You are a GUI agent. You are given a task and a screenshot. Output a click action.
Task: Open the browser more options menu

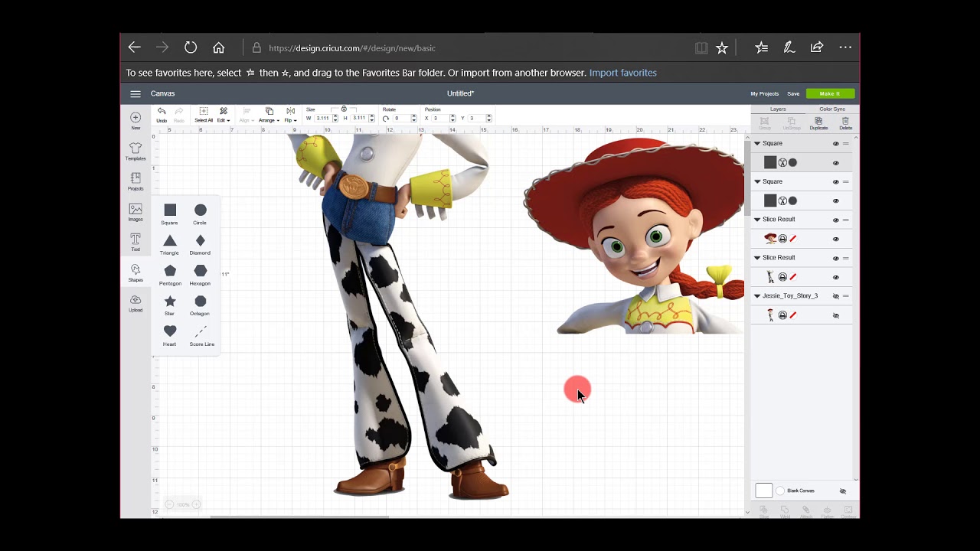pyautogui.click(x=845, y=47)
